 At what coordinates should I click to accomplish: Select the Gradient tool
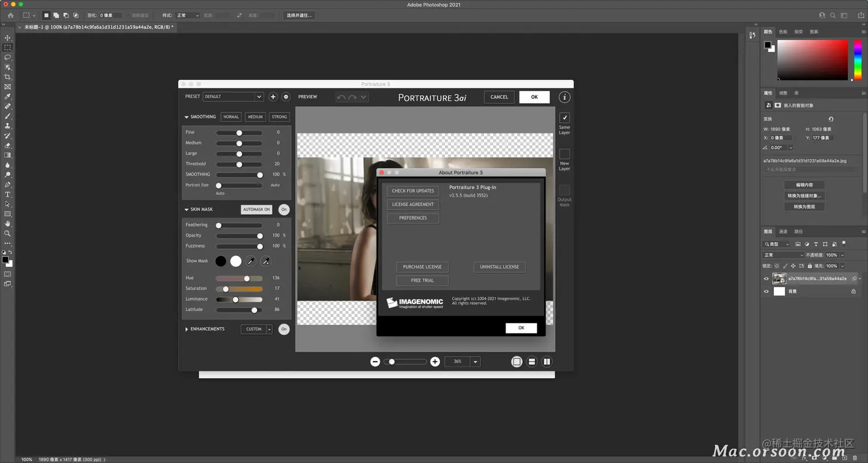pos(7,155)
